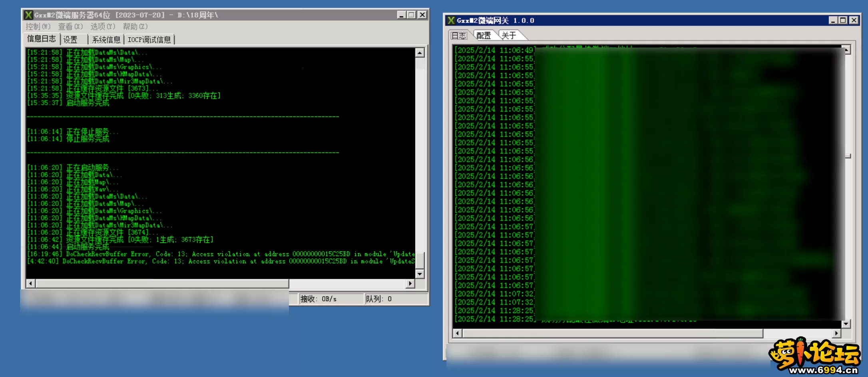
Task: Click scroll up arrow in gateway log
Action: tap(846, 50)
